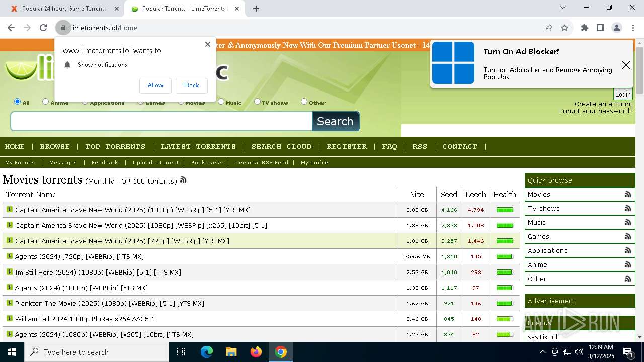Open Firefox from the taskbar

click(256, 352)
